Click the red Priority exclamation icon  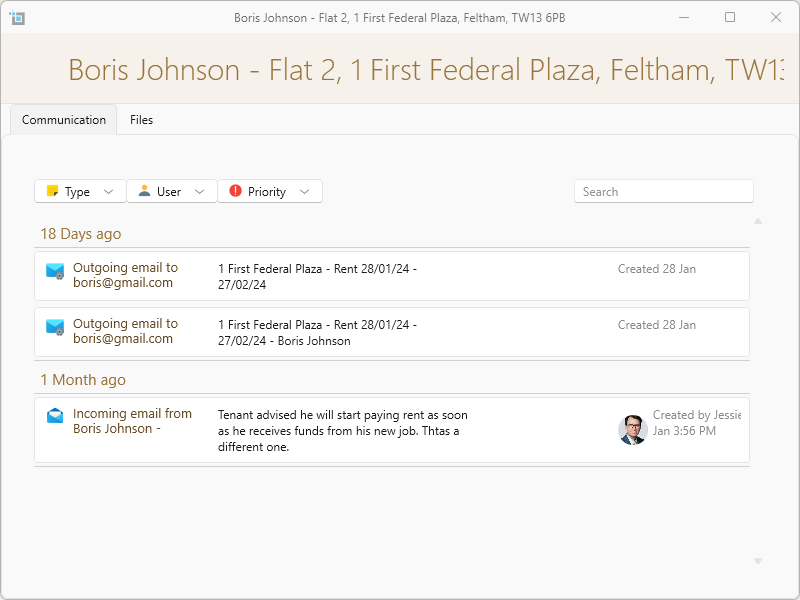click(x=235, y=191)
